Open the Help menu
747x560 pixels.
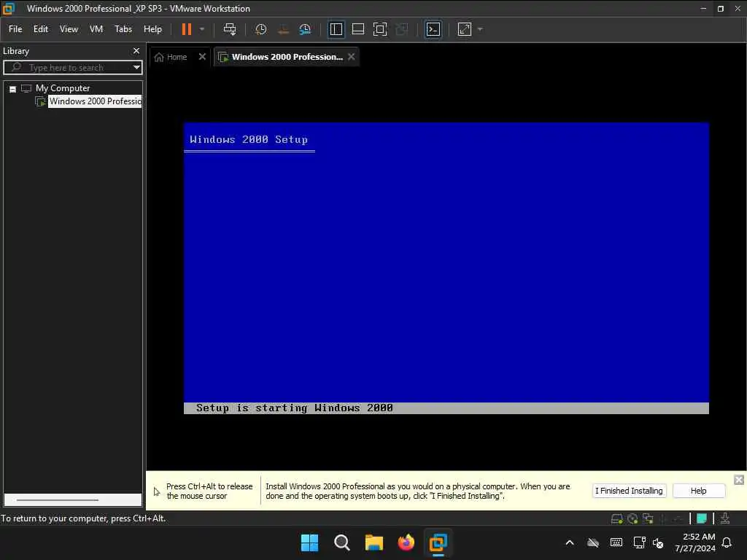tap(152, 29)
